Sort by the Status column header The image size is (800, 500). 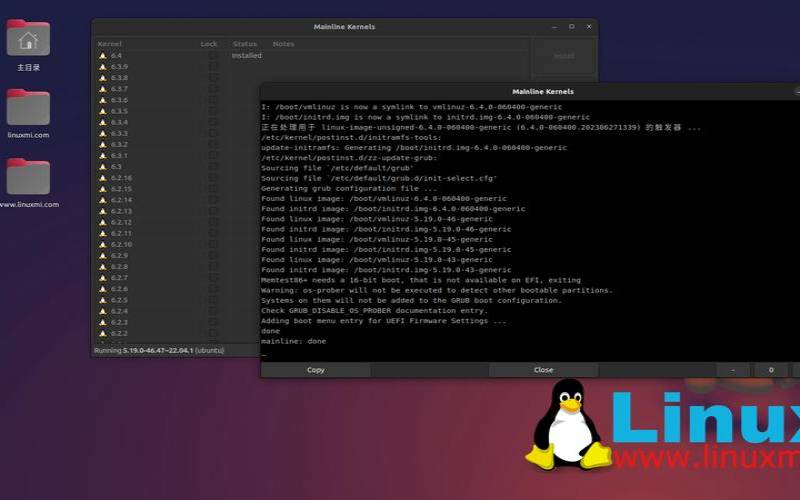pos(245,44)
